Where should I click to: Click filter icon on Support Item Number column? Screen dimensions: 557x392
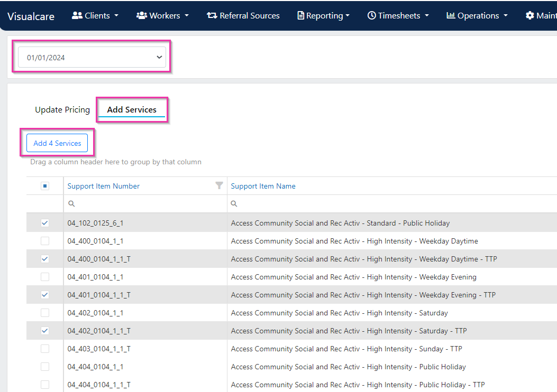(219, 185)
